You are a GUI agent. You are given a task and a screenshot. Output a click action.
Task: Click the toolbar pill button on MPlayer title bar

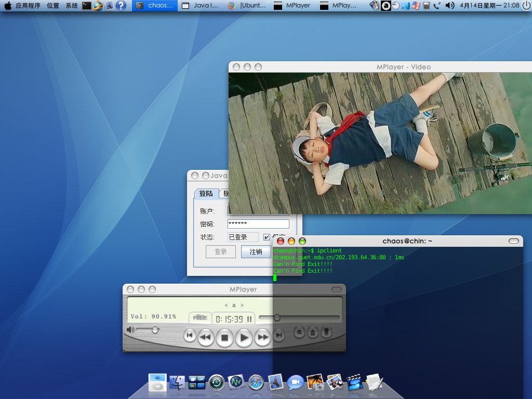coord(336,289)
